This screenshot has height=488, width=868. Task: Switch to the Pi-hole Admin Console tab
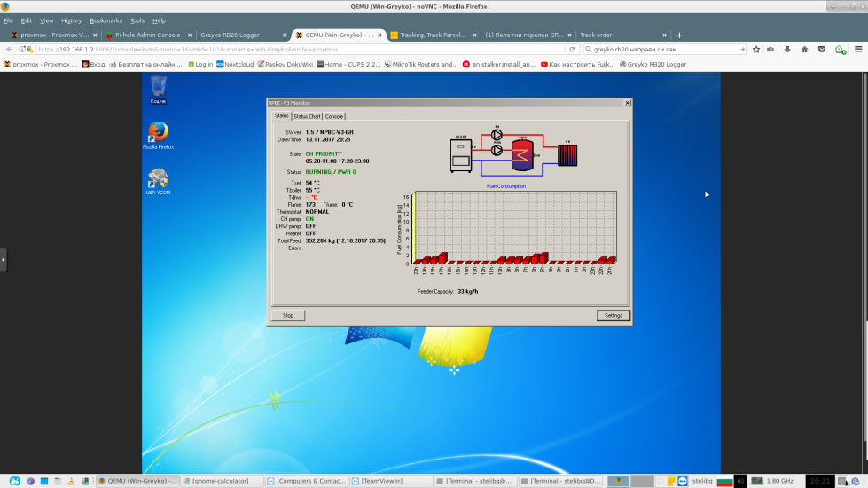pos(147,35)
